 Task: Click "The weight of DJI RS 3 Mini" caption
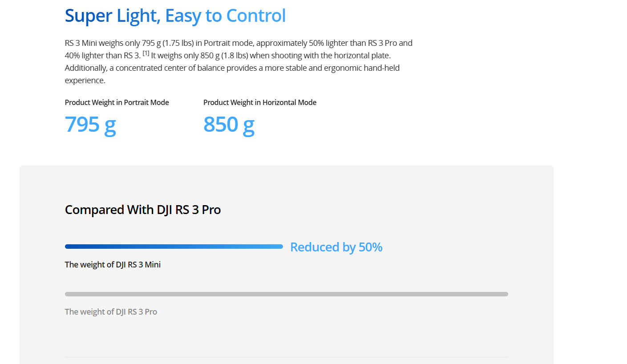[x=113, y=265]
